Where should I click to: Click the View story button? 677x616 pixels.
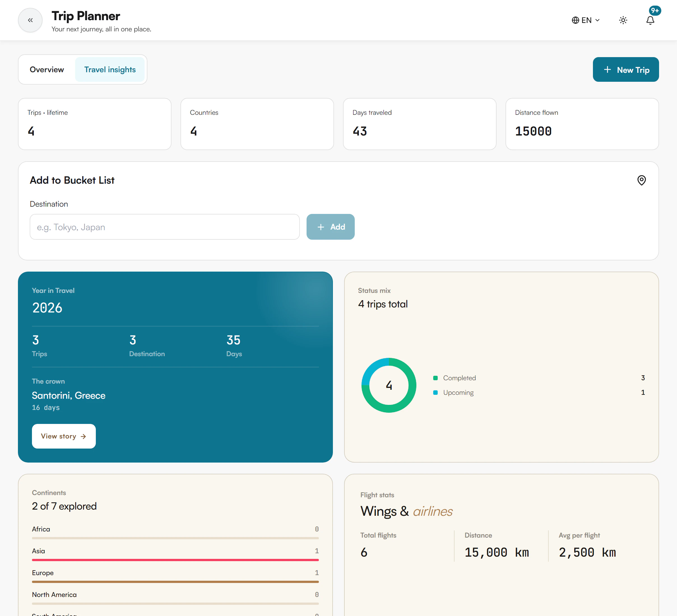pos(64,436)
